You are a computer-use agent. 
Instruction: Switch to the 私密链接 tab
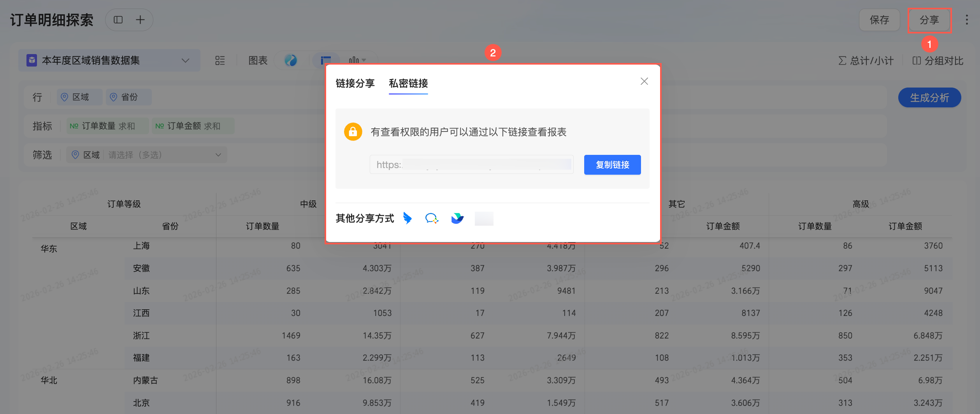[408, 83]
